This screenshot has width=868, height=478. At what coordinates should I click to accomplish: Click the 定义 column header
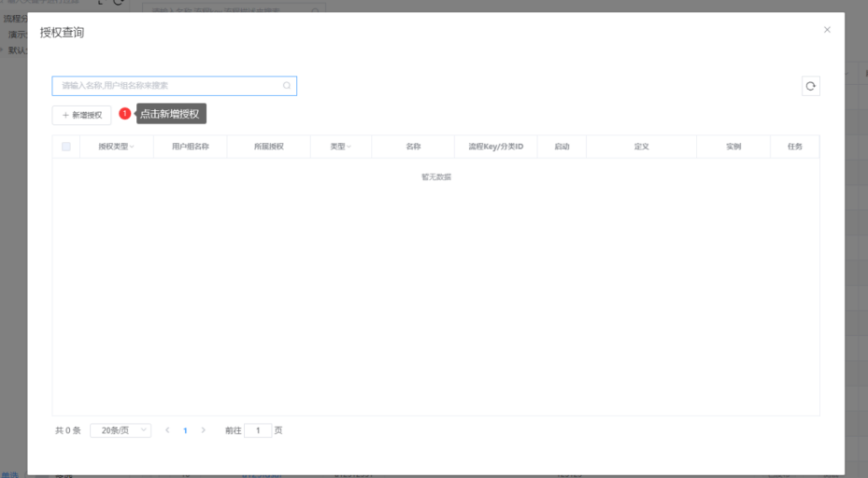(642, 147)
